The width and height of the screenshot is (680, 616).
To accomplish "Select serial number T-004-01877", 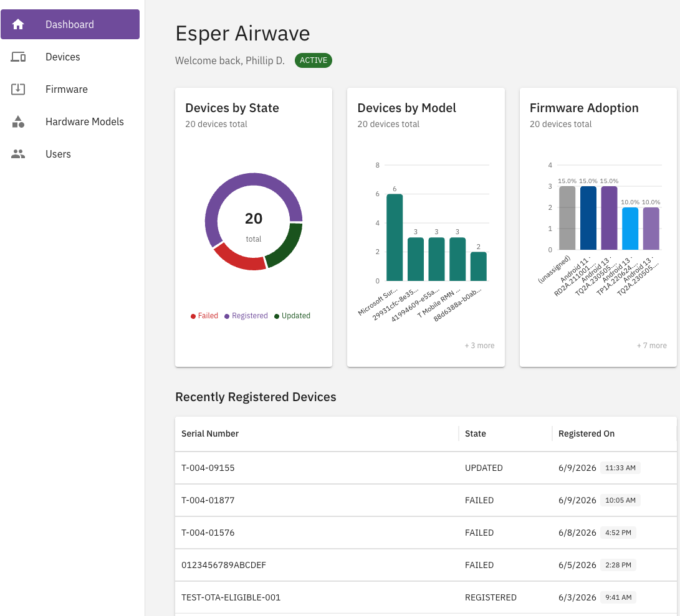I will coord(208,500).
